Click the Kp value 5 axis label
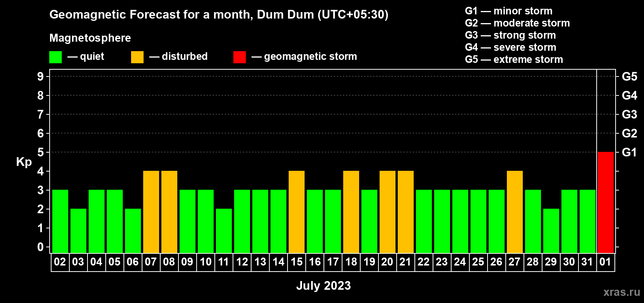 point(41,152)
